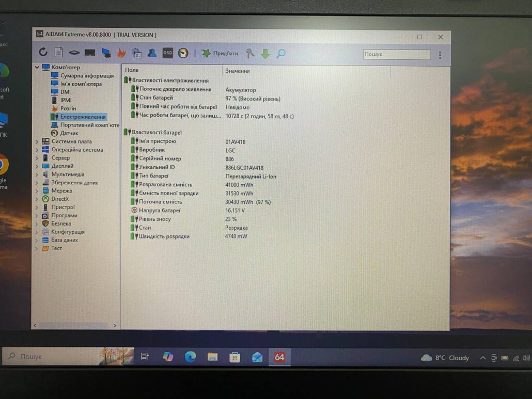Click the Придбати purchase button
The height and width of the screenshot is (399, 532).
220,53
